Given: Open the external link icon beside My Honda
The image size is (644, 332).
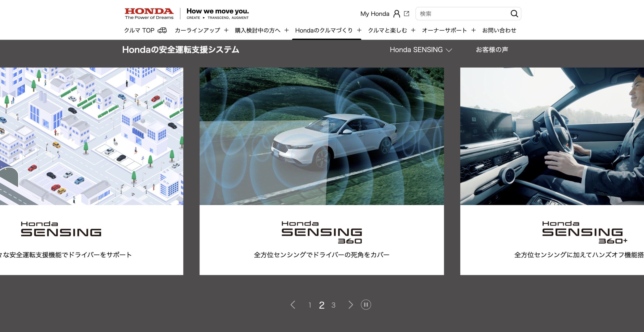Looking at the screenshot, I should 407,14.
